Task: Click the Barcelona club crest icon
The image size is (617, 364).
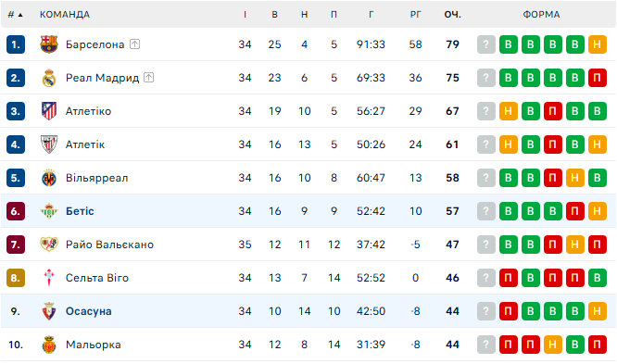Action: pos(49,44)
